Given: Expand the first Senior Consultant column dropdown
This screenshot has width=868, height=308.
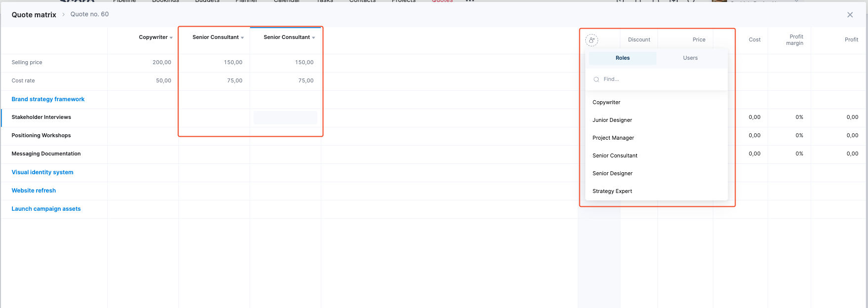Looking at the screenshot, I should coord(242,38).
